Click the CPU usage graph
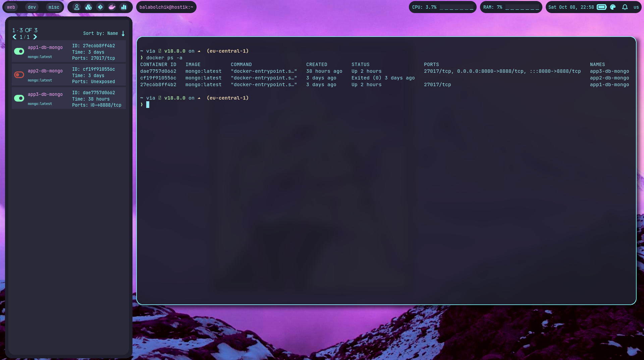Viewport: 644px width, 360px height. click(x=457, y=7)
